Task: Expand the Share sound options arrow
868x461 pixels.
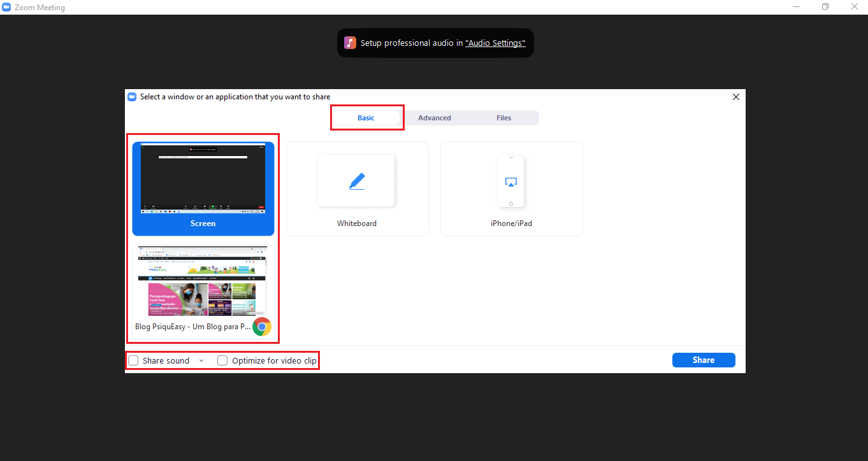Action: click(x=201, y=360)
